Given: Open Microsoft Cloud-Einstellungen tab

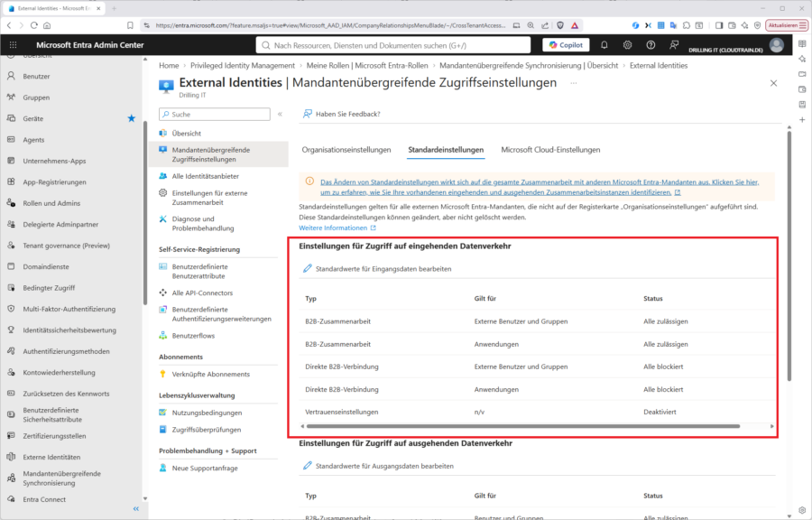Looking at the screenshot, I should tap(550, 150).
